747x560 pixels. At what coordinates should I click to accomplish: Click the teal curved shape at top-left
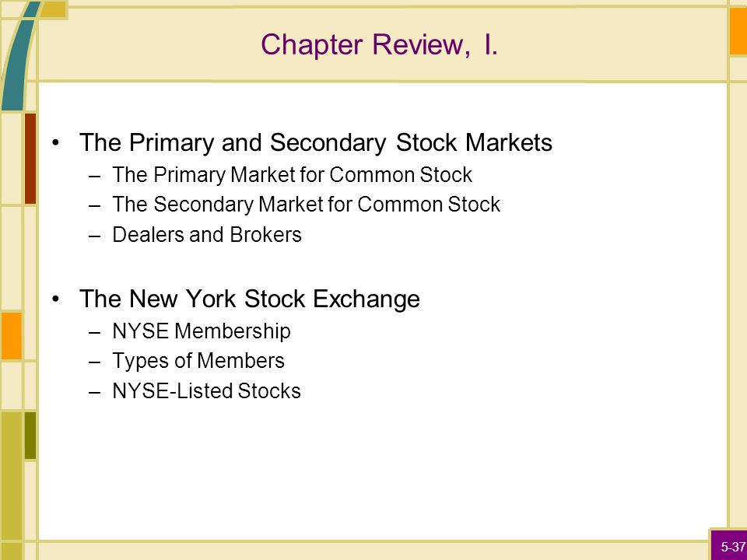click(18, 57)
